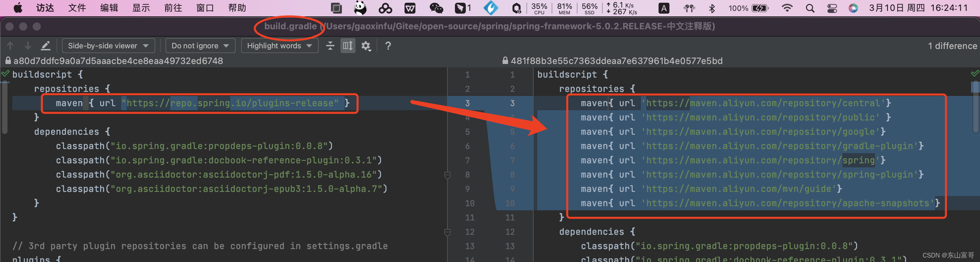Click the stacked windows icon in menu bar
Image resolution: width=980 pixels, height=262 pixels.
(x=336, y=8)
